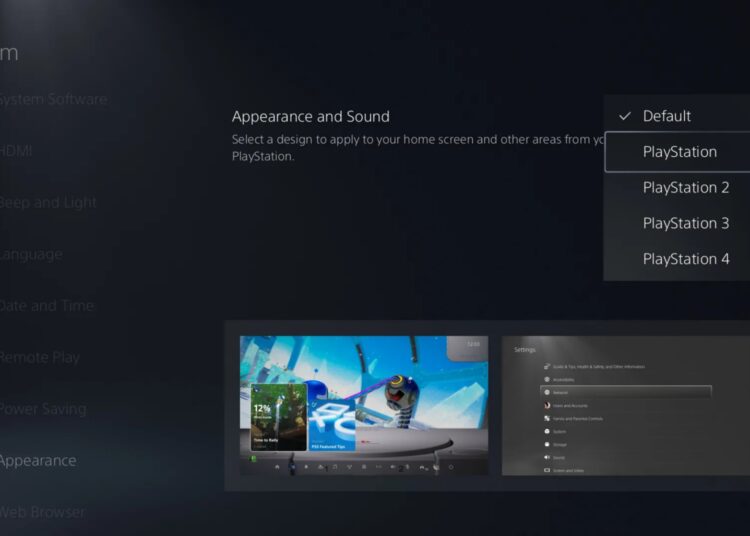
Task: Choose the PlayStation design option
Action: 679,152
